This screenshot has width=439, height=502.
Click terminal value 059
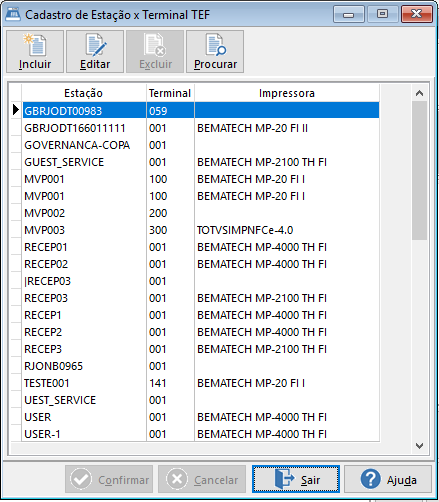(170, 111)
